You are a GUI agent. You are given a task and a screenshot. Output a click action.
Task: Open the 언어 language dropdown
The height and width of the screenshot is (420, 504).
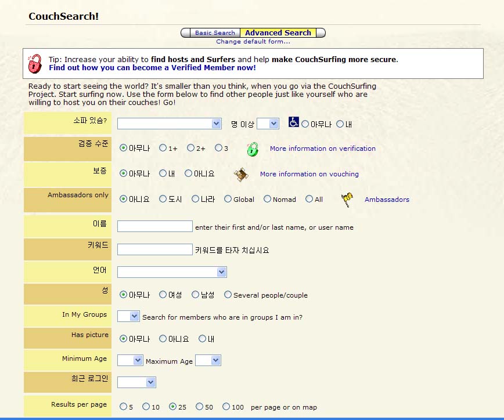(172, 272)
